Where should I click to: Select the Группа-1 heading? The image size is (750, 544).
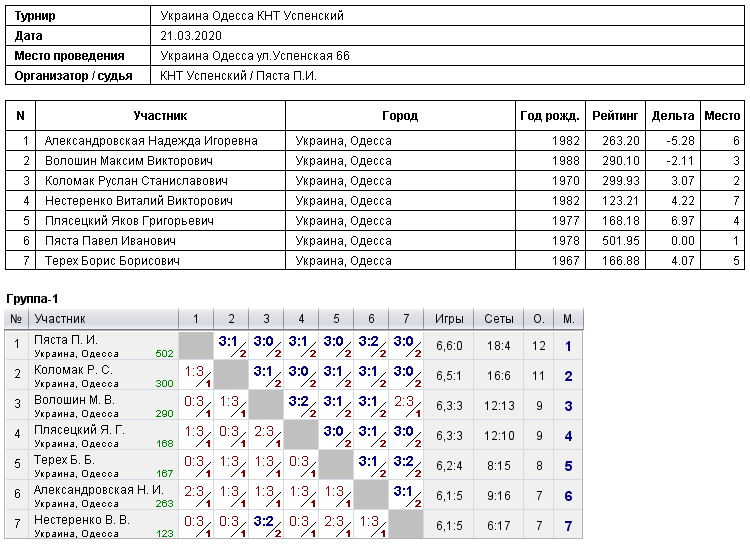click(32, 299)
